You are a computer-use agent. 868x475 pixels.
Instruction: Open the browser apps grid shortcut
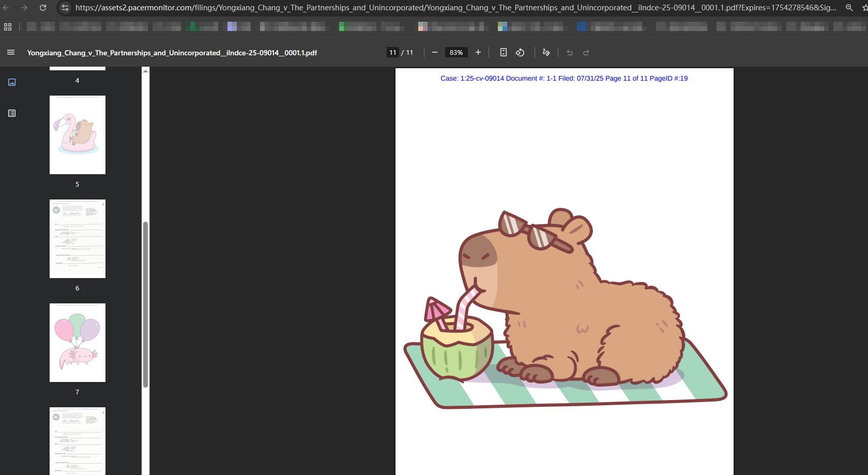(x=8, y=27)
